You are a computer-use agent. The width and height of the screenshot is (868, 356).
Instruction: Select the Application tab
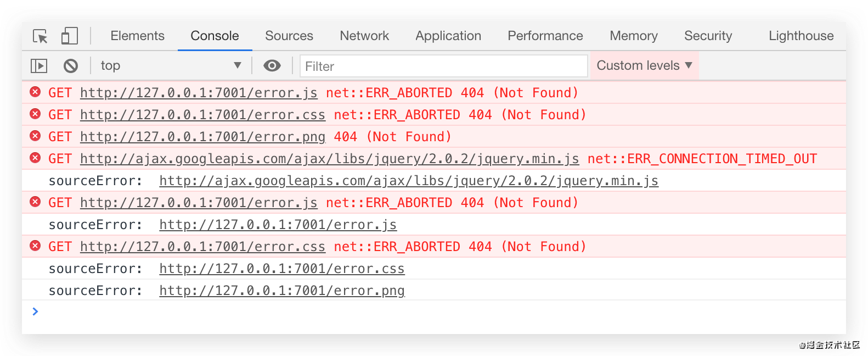pos(448,36)
